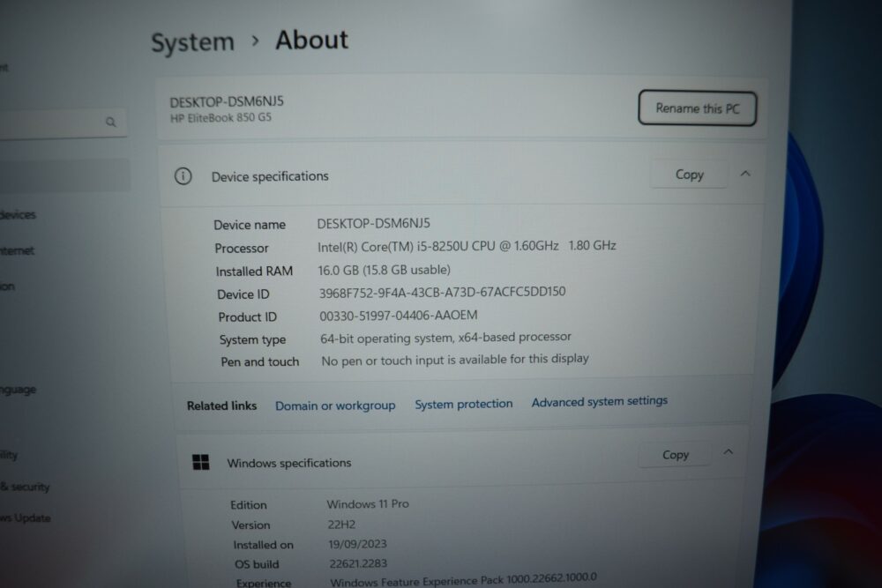Copy the Windows specifications
Image resolution: width=882 pixels, height=588 pixels.
tap(675, 454)
